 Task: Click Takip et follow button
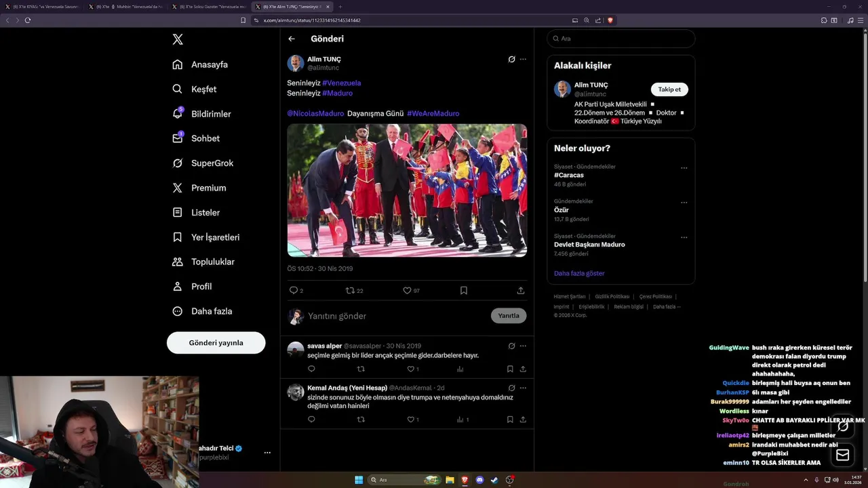tap(669, 89)
